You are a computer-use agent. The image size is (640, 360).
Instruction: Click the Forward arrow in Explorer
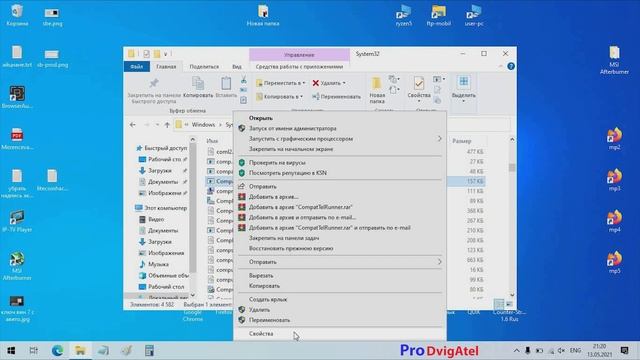[x=146, y=124]
